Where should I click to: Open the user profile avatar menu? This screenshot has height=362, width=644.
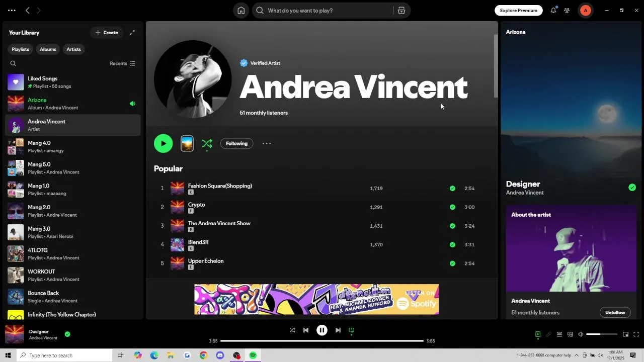585,11
